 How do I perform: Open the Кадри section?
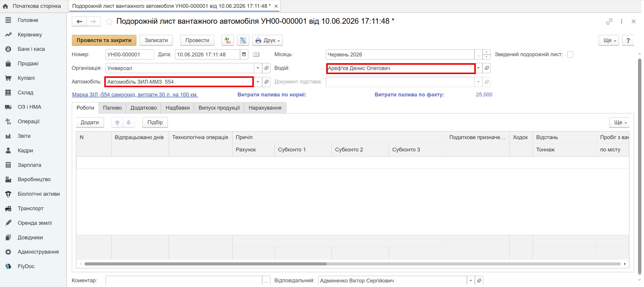click(25, 150)
